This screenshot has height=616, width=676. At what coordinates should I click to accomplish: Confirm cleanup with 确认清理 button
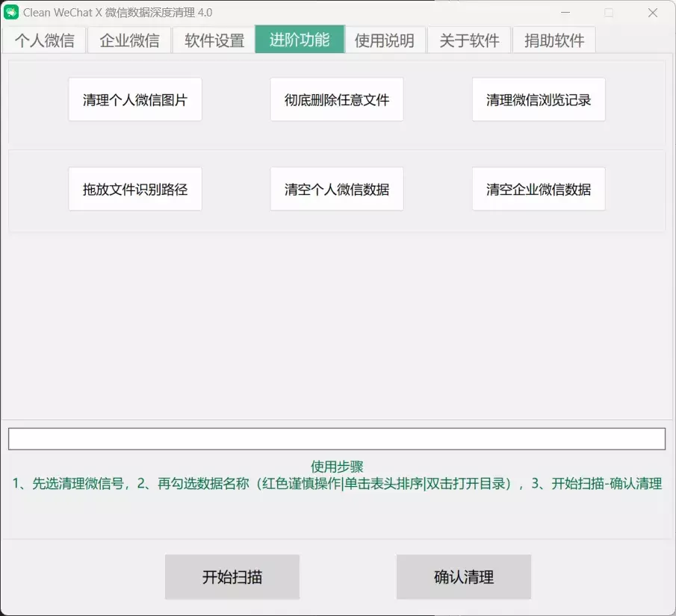[x=463, y=576]
